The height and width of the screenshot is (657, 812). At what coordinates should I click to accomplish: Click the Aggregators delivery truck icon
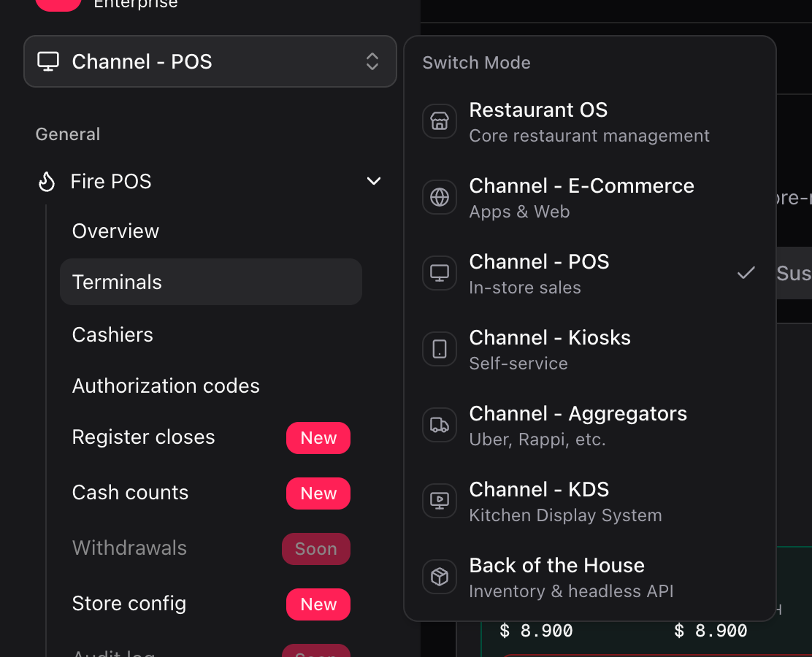pyautogui.click(x=440, y=425)
